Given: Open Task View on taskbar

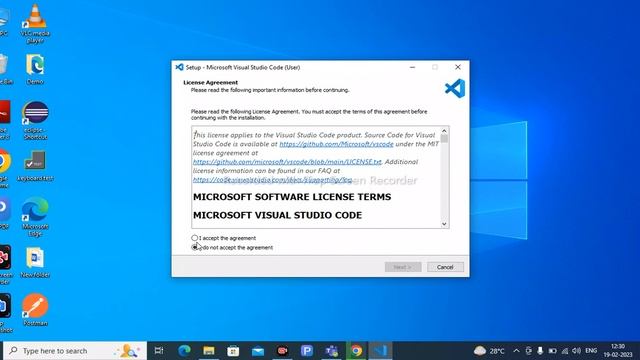Looking at the screenshot, I should pos(159,351).
